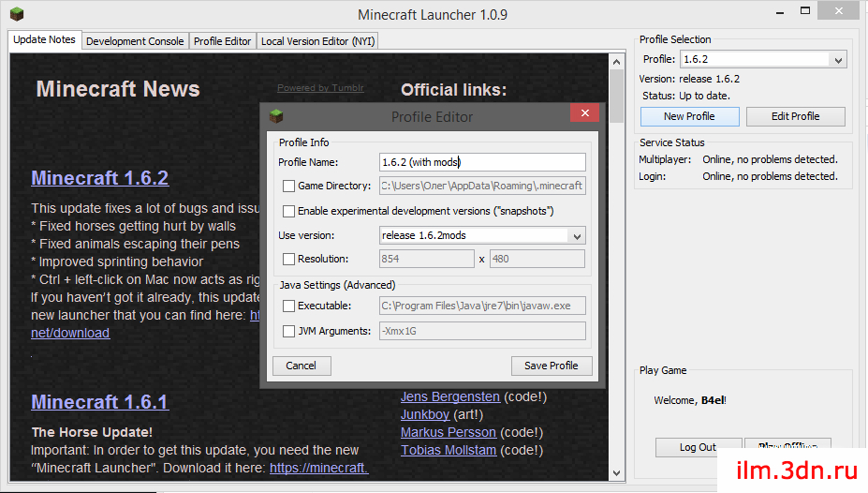
Task: Enable the JVM Arguments checkbox
Action: (288, 331)
